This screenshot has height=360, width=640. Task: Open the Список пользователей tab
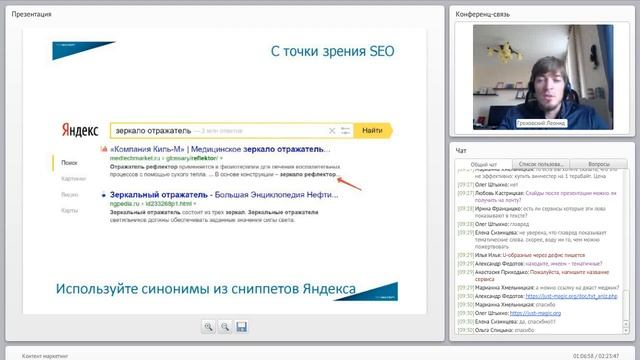click(x=540, y=164)
